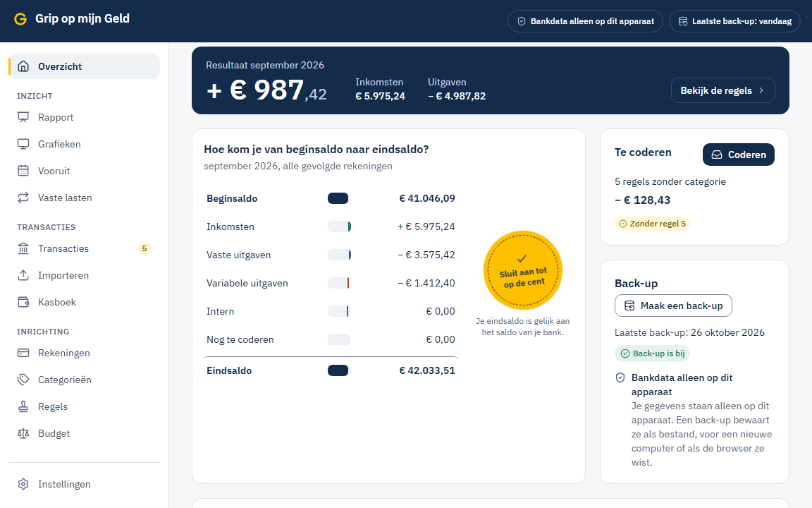Viewport: 812px width, 508px height.
Task: Open the Overzicht page
Action: coord(84,66)
